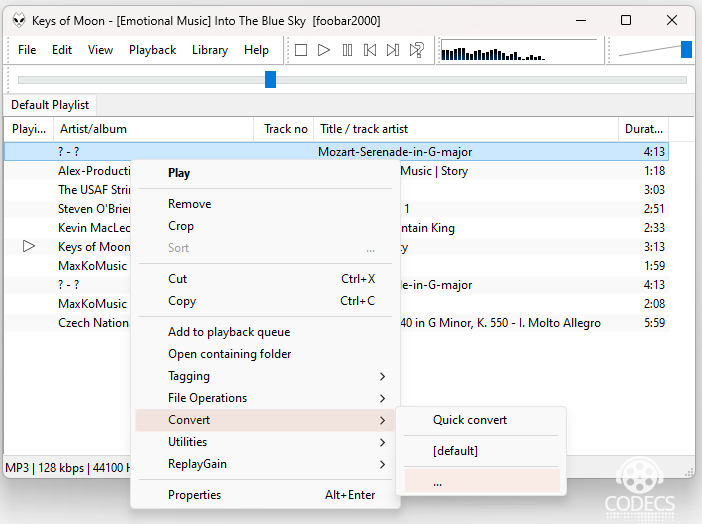Click Title / track artist column header
The height and width of the screenshot is (524, 702).
pos(466,129)
